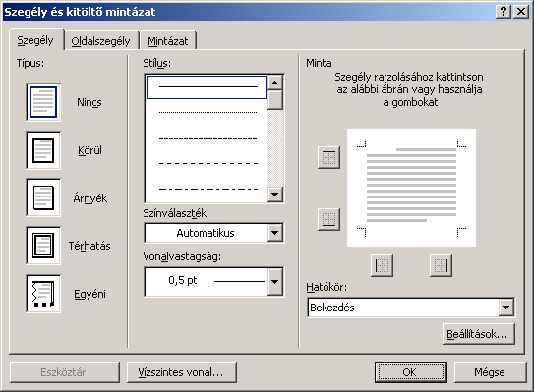Select the Nincs border type icon
The width and height of the screenshot is (534, 392).
43,102
